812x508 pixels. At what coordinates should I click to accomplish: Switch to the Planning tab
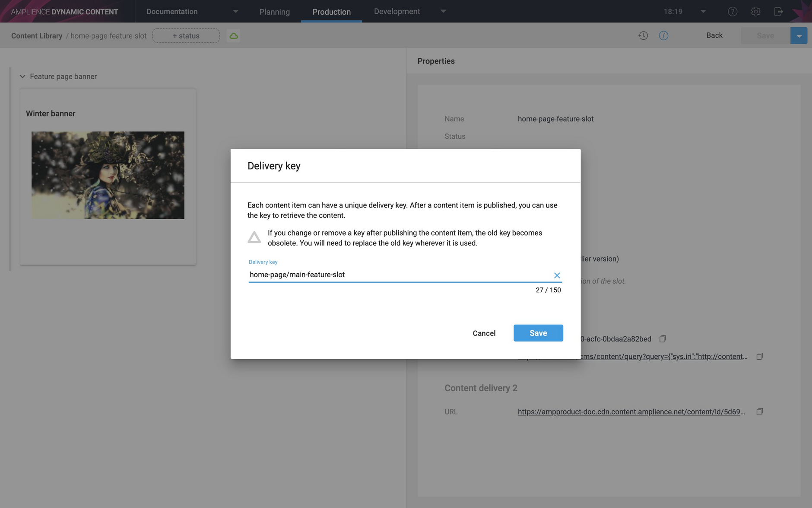pos(274,12)
